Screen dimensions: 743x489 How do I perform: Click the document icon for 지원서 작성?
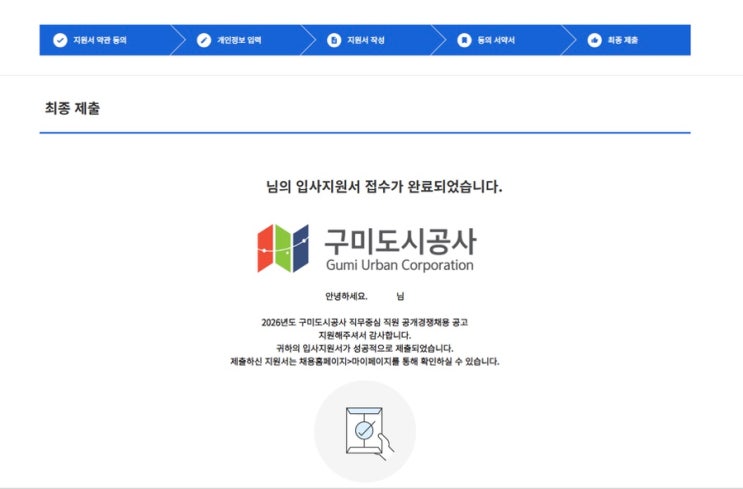click(334, 40)
